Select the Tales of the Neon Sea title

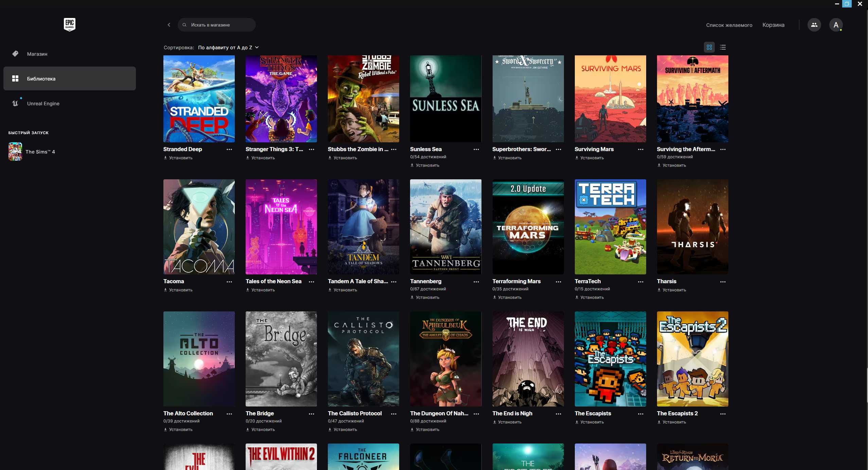click(273, 282)
